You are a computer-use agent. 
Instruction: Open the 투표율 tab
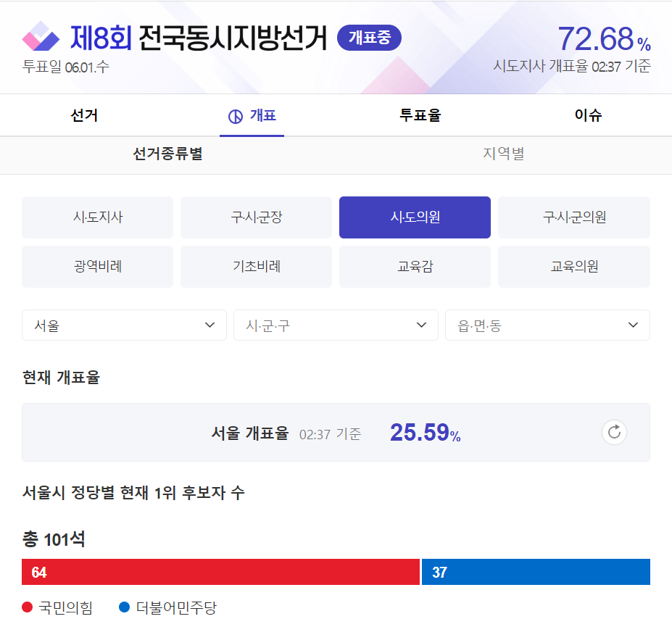pos(420,115)
